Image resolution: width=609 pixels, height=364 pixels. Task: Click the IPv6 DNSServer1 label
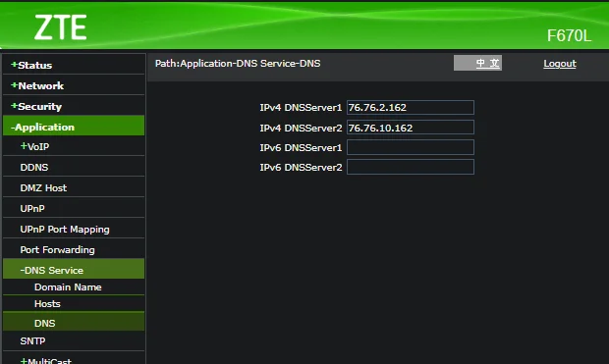[301, 147]
